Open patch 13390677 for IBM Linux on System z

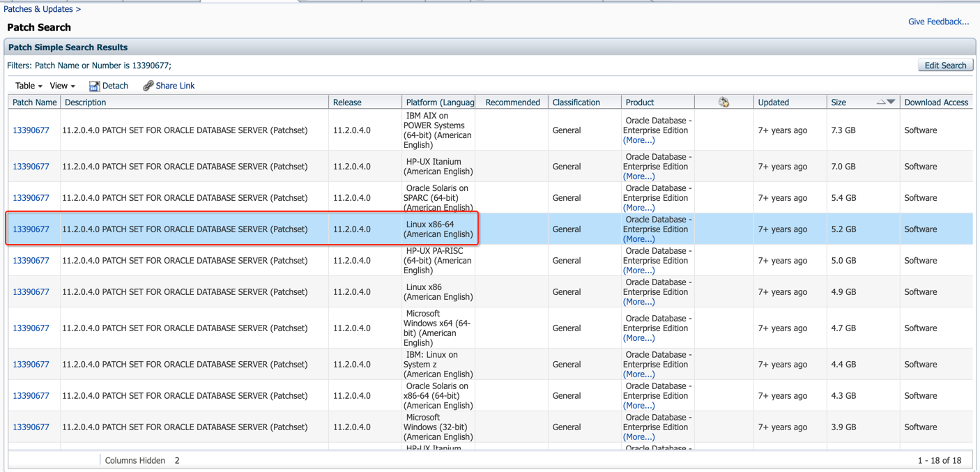(31, 365)
